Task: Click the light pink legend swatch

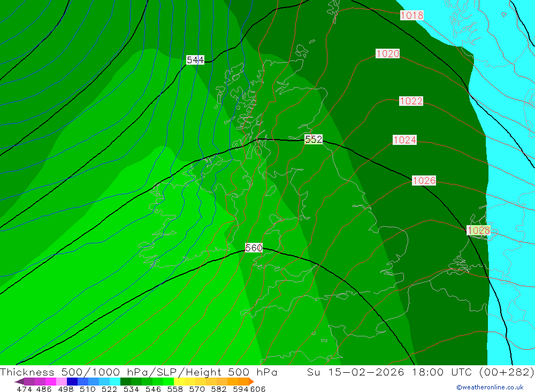Action: [62, 381]
